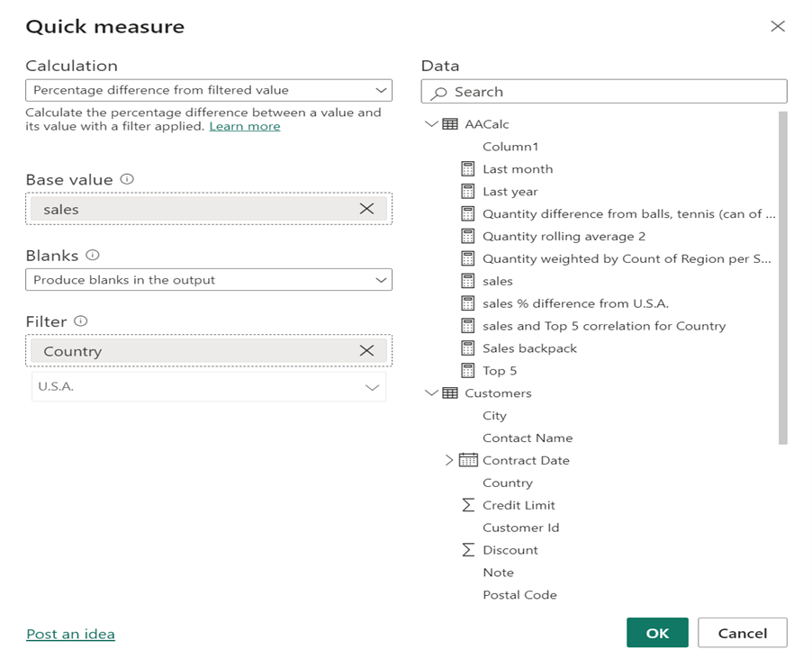Select the Country field under Customers
The image size is (812, 668).
click(508, 483)
